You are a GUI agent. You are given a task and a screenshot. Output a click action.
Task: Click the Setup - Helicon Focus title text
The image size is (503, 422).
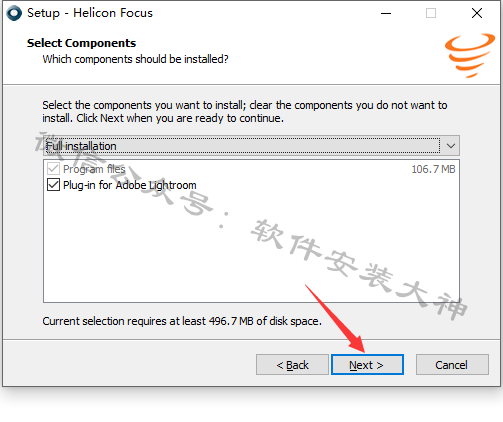pos(90,13)
